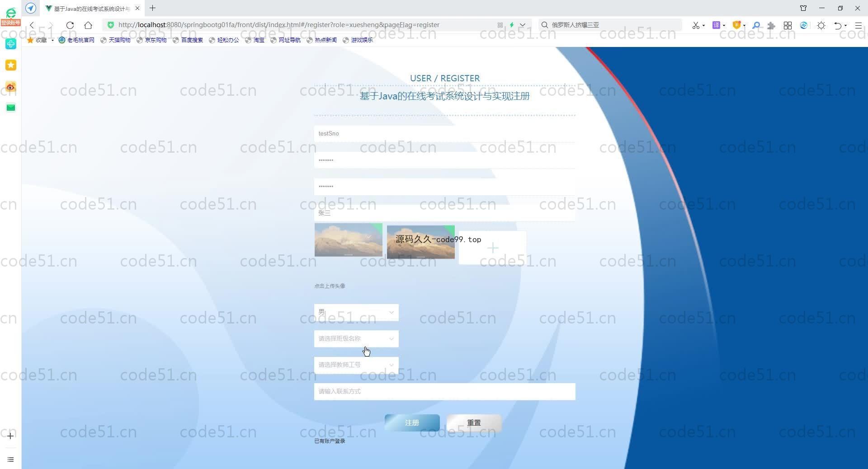Click the confirm password field

(444, 186)
